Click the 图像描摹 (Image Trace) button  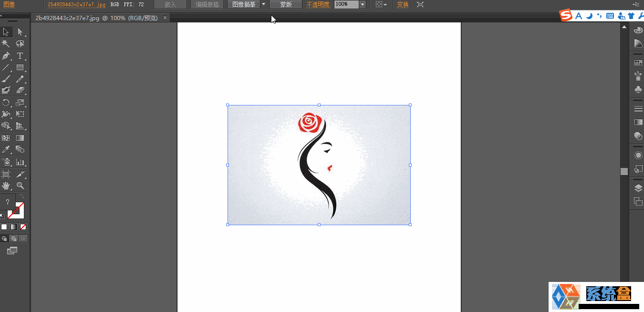(x=244, y=4)
